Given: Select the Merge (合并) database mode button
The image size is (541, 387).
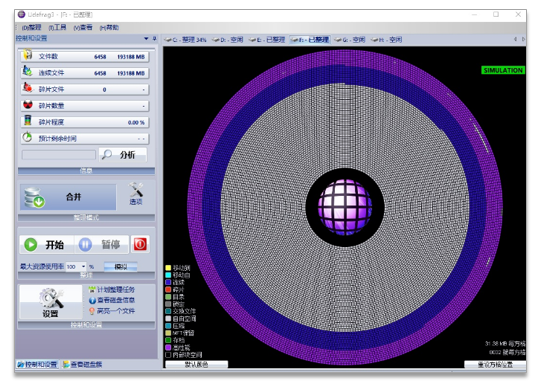Looking at the screenshot, I should pos(68,197).
